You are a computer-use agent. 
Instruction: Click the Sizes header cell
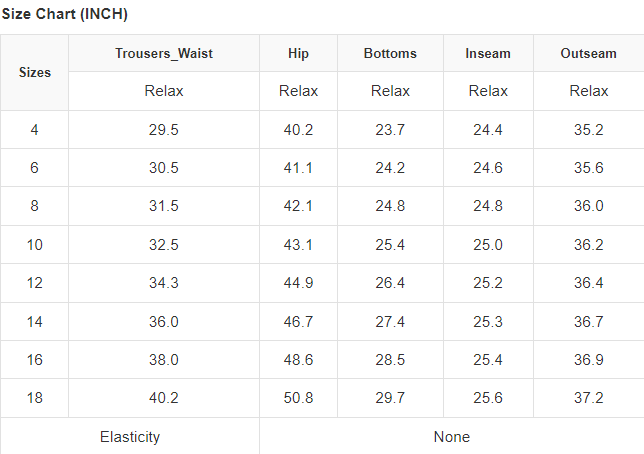[35, 72]
